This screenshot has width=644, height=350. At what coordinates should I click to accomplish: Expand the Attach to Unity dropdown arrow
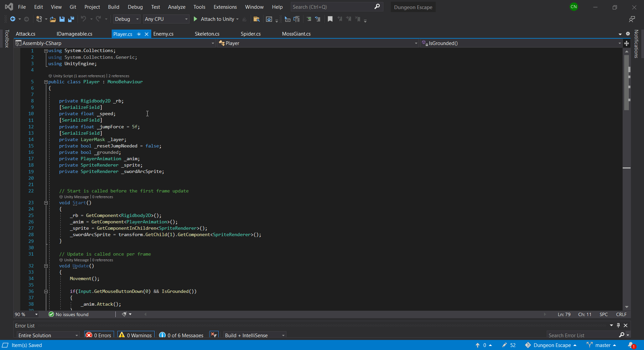coord(237,19)
